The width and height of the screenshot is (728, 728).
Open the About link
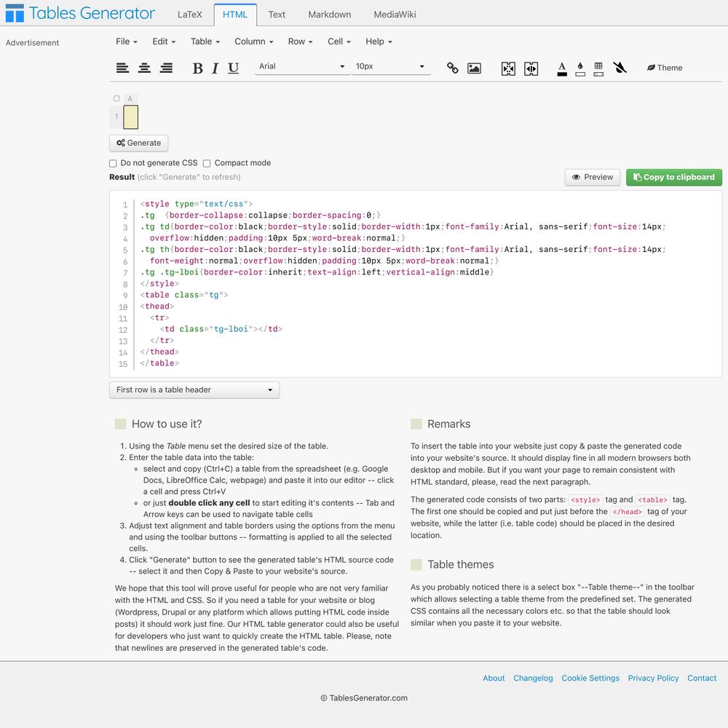(494, 678)
